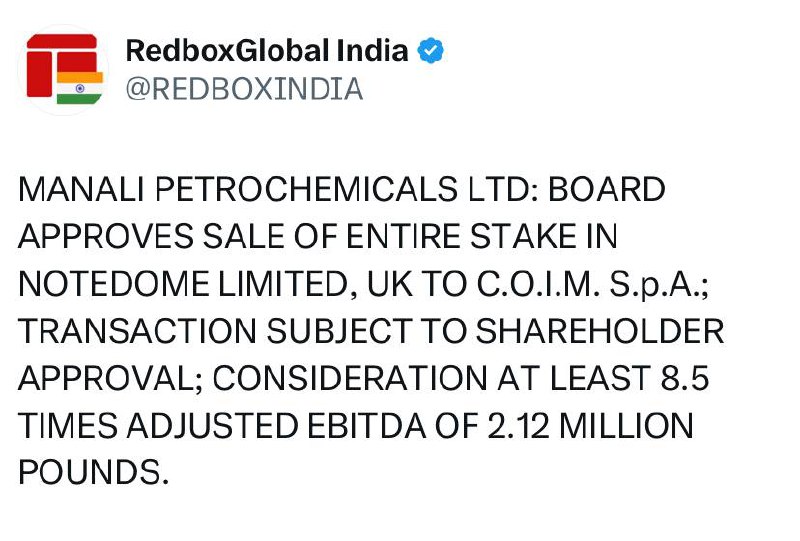Click the Indian flag in the avatar
This screenshot has width=800, height=541.
pyautogui.click(x=80, y=87)
